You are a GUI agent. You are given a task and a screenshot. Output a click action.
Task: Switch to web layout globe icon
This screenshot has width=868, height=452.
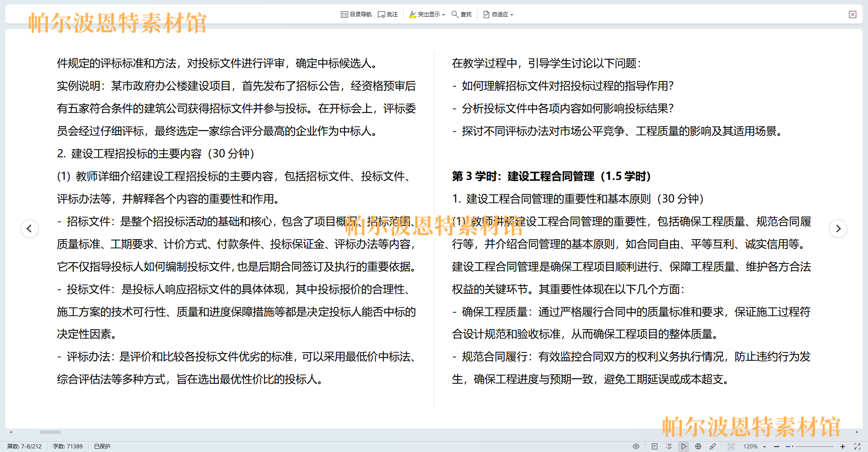point(698,446)
